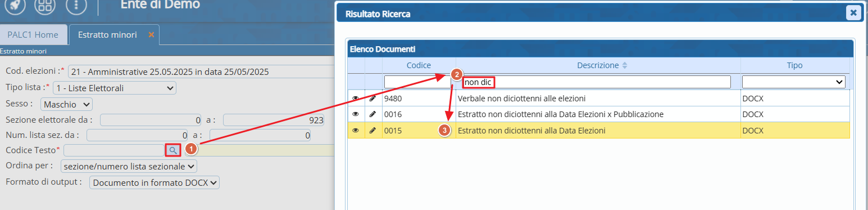Open the Sesso dropdown showing Maschio
This screenshot has height=210, width=868.
(67, 104)
